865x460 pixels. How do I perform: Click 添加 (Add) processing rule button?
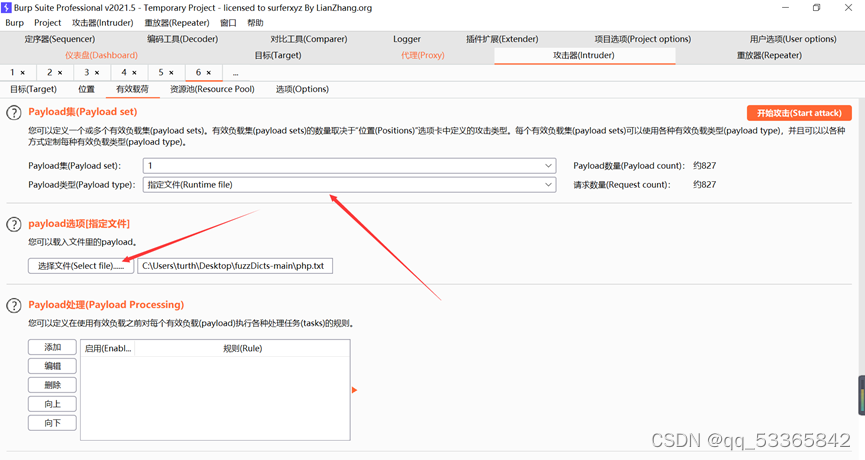pyautogui.click(x=52, y=347)
